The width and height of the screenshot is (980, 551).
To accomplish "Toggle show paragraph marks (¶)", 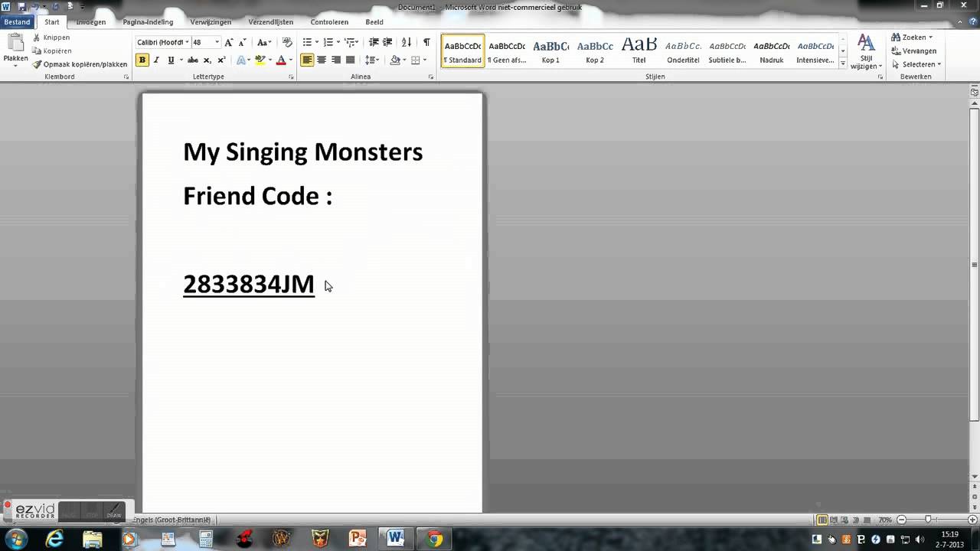I will click(426, 43).
